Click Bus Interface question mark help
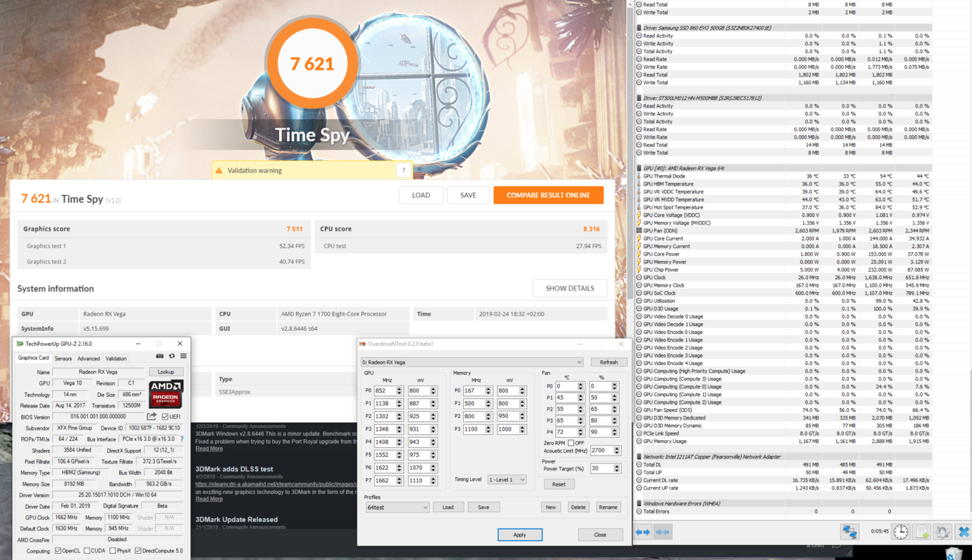This screenshot has width=972, height=560. click(181, 439)
